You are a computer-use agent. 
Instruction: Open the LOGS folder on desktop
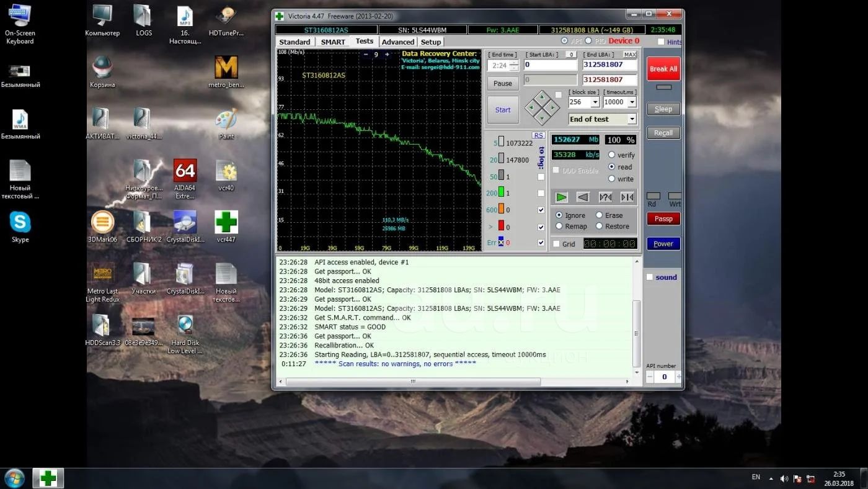(x=144, y=21)
